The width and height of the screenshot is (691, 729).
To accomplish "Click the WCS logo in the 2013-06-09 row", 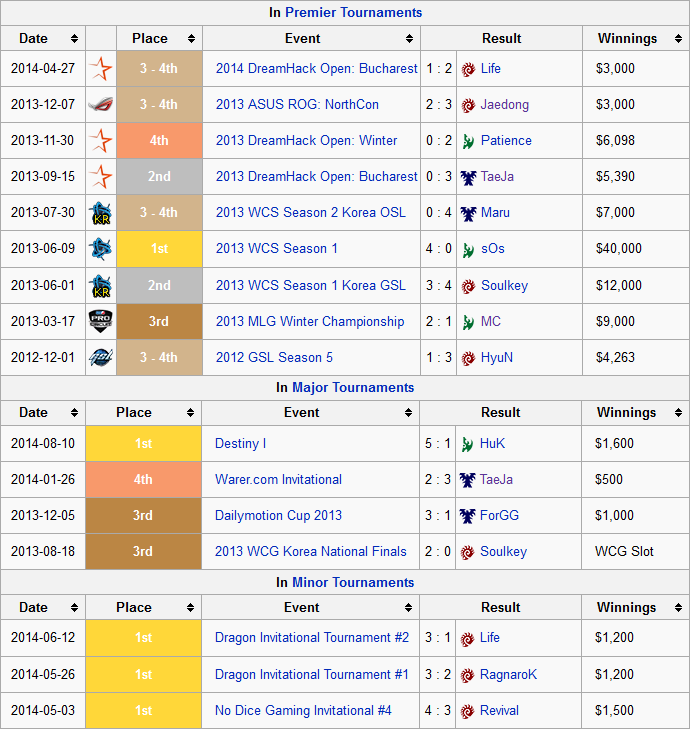I will (101, 249).
